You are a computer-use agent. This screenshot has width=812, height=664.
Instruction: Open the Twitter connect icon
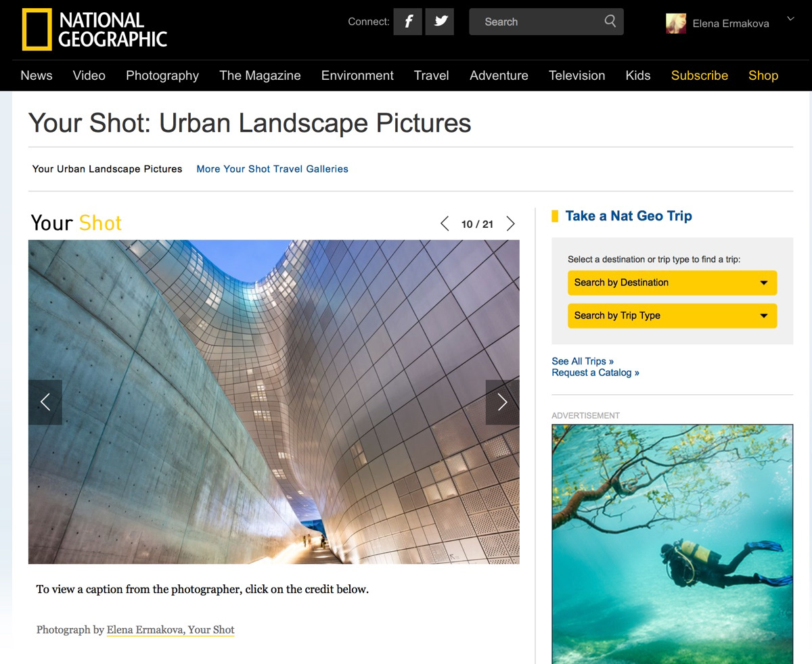pyautogui.click(x=441, y=22)
